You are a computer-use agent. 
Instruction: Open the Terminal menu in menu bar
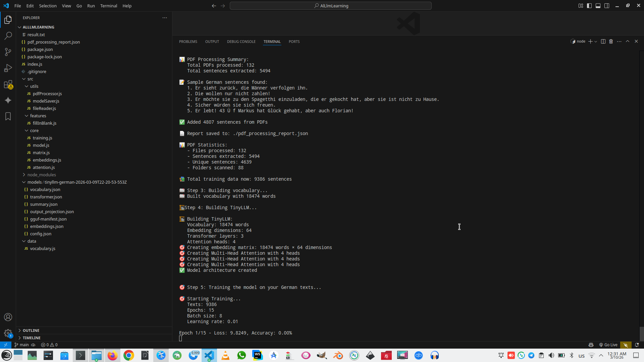(108, 6)
